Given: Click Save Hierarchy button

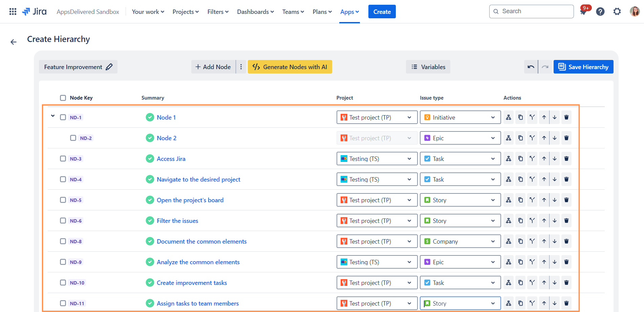Looking at the screenshot, I should 583,67.
